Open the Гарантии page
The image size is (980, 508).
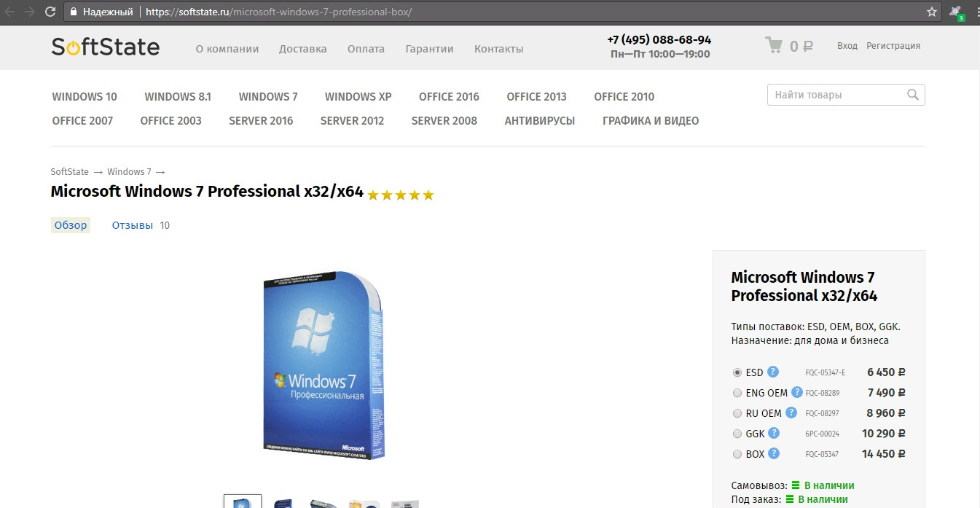[429, 49]
